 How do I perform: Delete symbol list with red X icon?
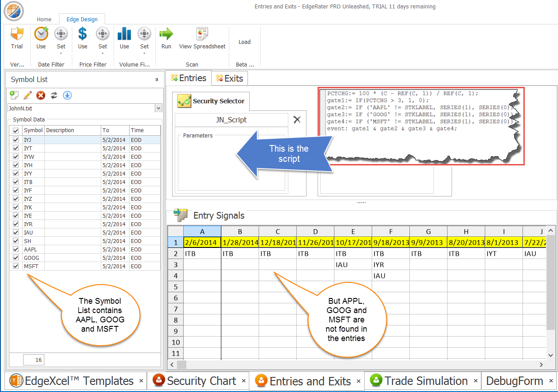click(41, 95)
